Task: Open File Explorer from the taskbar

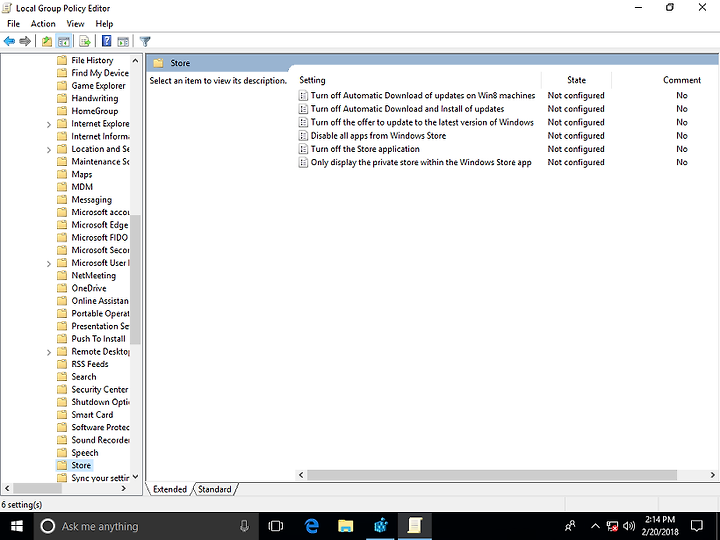Action: (x=345, y=526)
